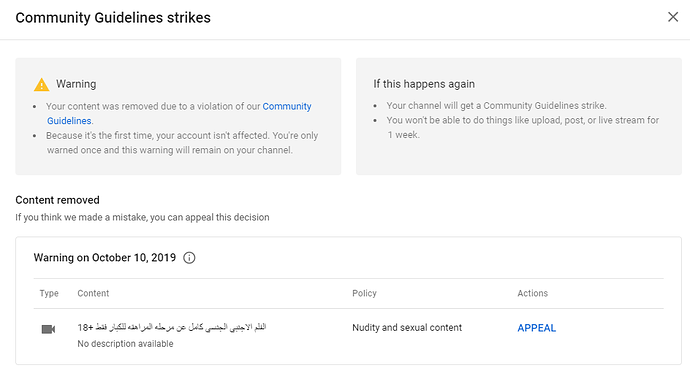The image size is (690, 376).
Task: Click info icon beside October 10 warning
Action: coord(189,258)
